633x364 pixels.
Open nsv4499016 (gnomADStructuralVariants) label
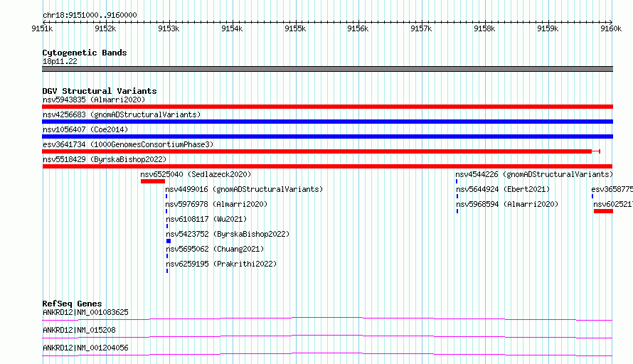244,189
